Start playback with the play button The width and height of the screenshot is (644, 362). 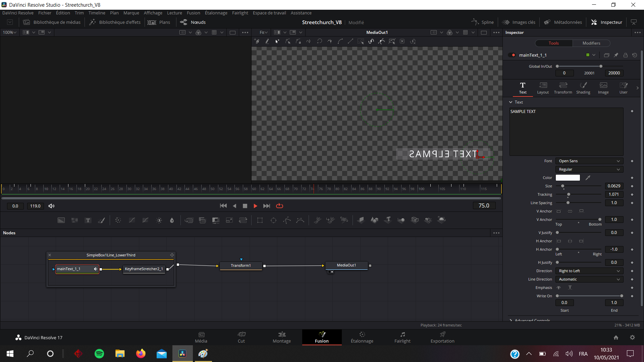(255, 206)
